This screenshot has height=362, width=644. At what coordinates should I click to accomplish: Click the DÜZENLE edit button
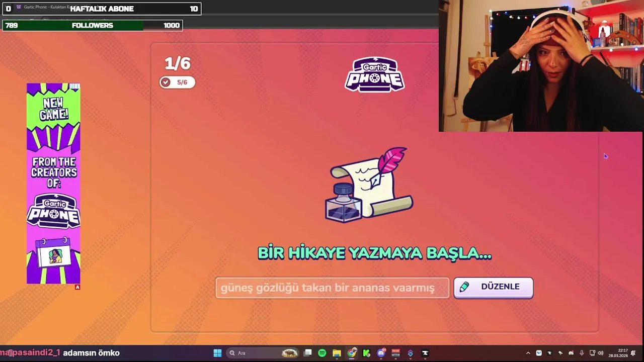pos(493,287)
